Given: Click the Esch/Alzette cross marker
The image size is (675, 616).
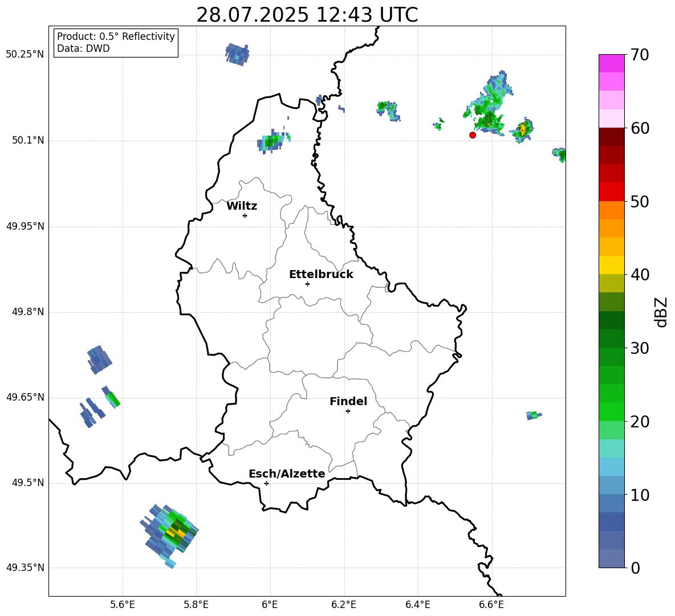Looking at the screenshot, I should [266, 483].
